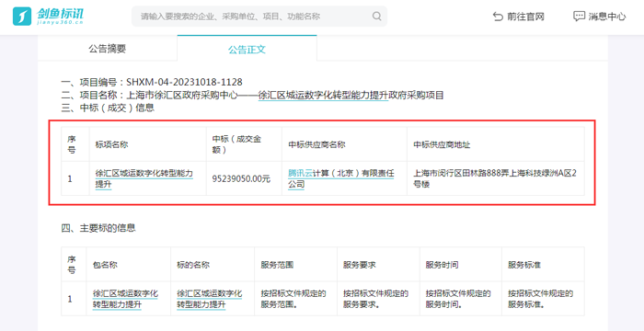Open the 腾讯云 supplier link
Image resolution: width=644 pixels, height=331 pixels.
[x=300, y=174]
